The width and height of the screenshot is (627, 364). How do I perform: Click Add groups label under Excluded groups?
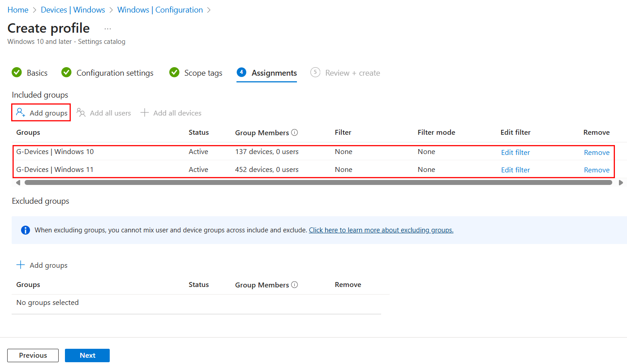click(x=48, y=265)
